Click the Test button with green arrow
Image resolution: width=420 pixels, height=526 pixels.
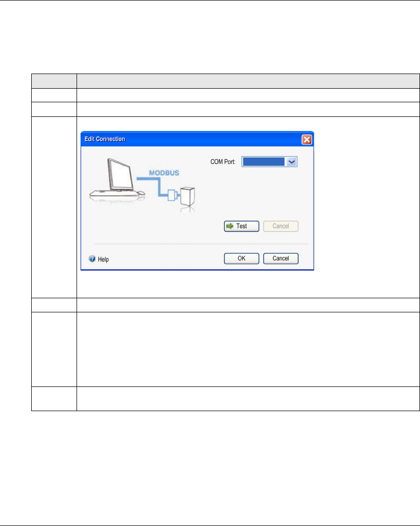pos(241,226)
